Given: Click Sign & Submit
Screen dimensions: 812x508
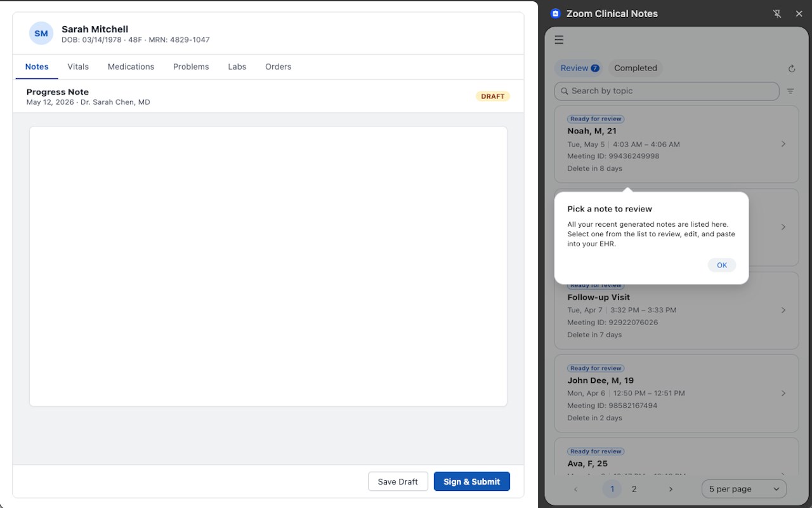Looking at the screenshot, I should coord(472,481).
